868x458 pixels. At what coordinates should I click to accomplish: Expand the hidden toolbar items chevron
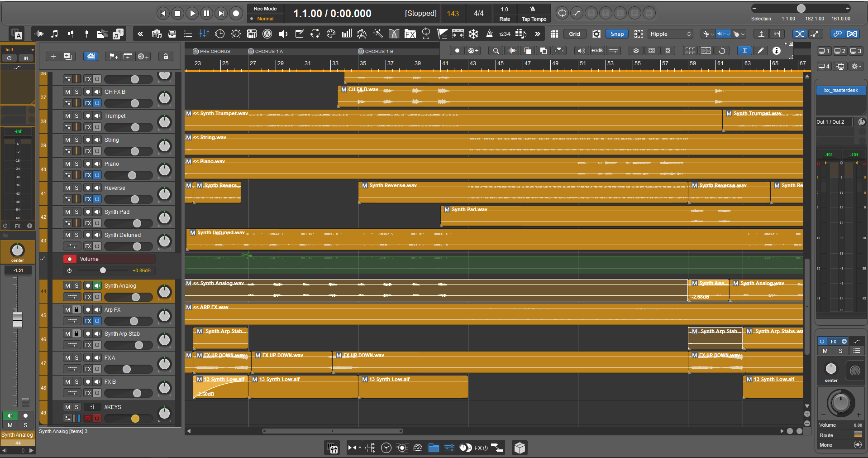click(537, 34)
